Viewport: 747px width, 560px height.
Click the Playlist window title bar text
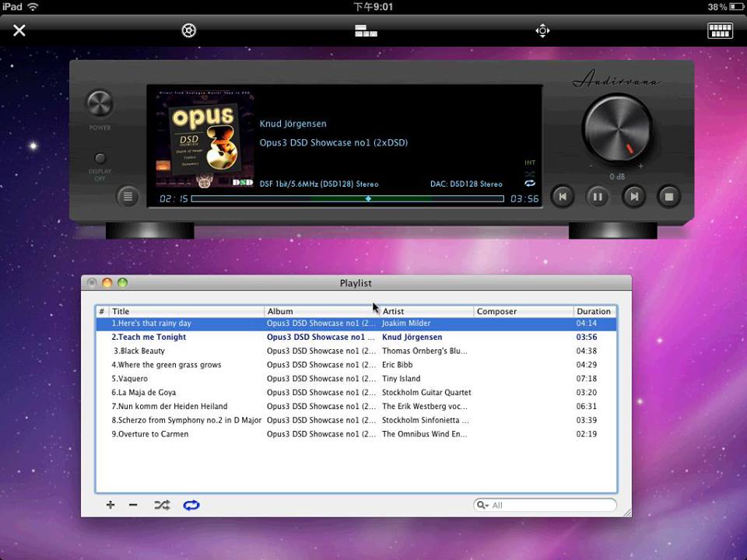[356, 283]
